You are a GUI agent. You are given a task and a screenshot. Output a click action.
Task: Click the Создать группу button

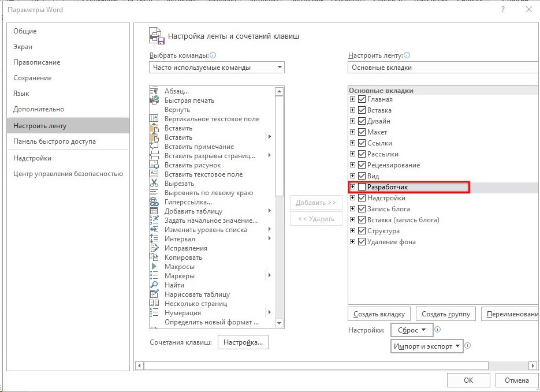coord(446,314)
